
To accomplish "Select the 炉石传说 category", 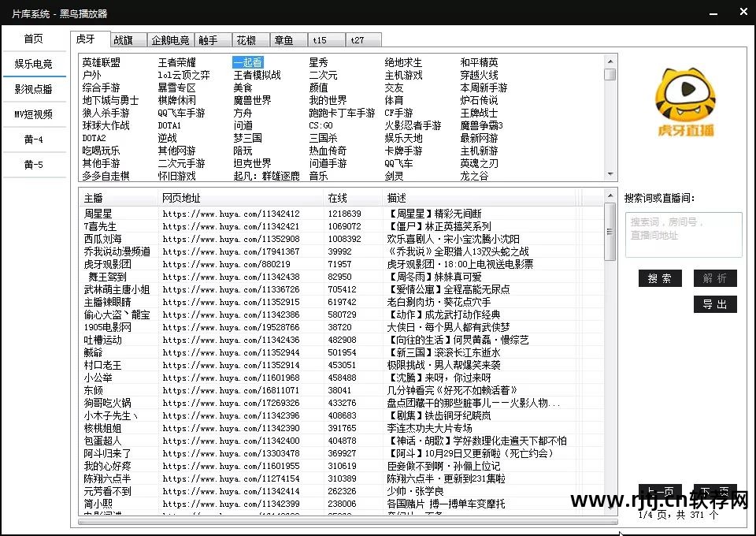I will tap(480, 100).
